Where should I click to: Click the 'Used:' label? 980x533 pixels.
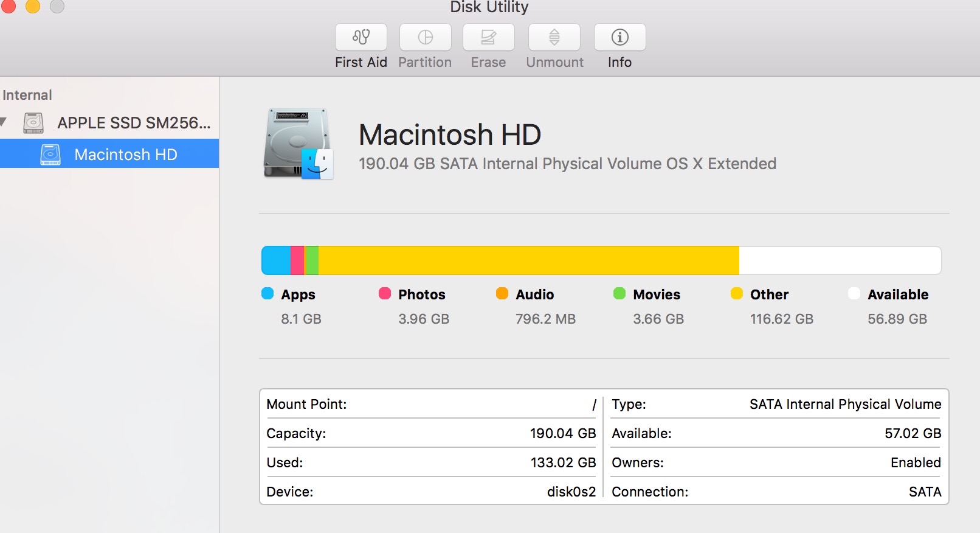click(285, 462)
